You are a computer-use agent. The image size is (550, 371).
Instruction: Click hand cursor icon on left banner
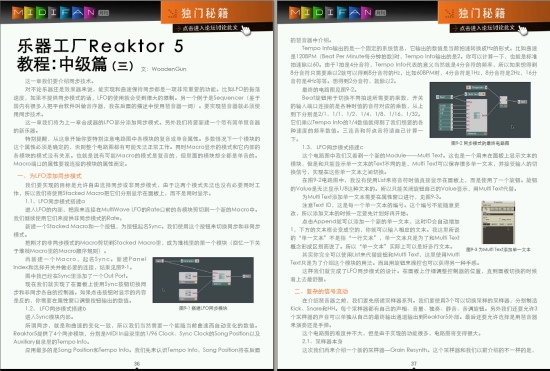tap(246, 30)
